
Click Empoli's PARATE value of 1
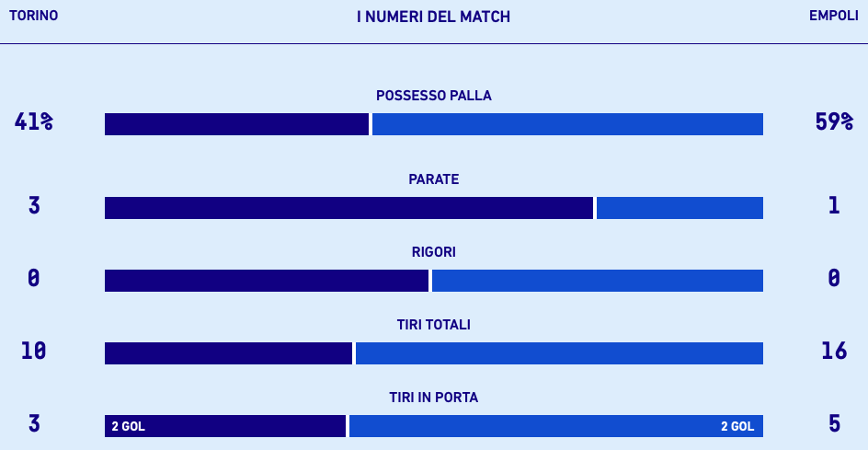834,205
